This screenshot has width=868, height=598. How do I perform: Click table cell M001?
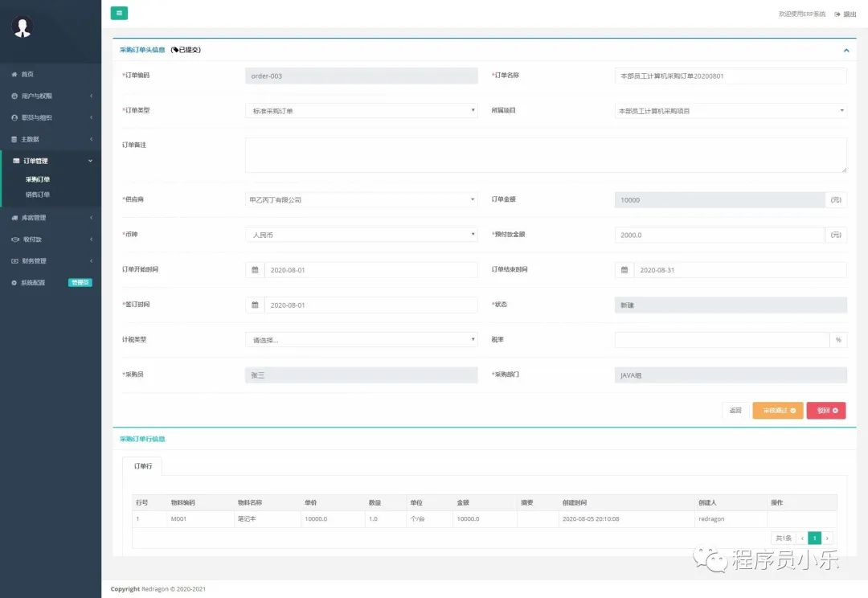pyautogui.click(x=200, y=518)
